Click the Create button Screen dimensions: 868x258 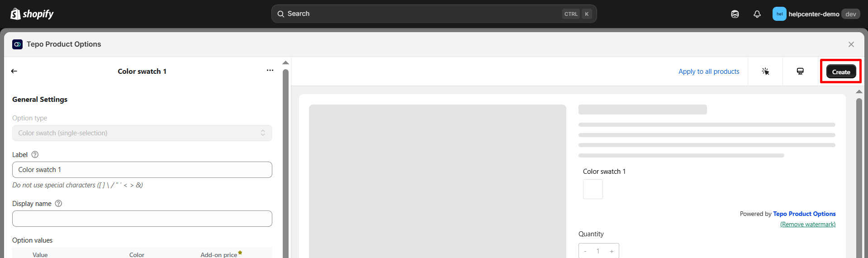pos(841,72)
